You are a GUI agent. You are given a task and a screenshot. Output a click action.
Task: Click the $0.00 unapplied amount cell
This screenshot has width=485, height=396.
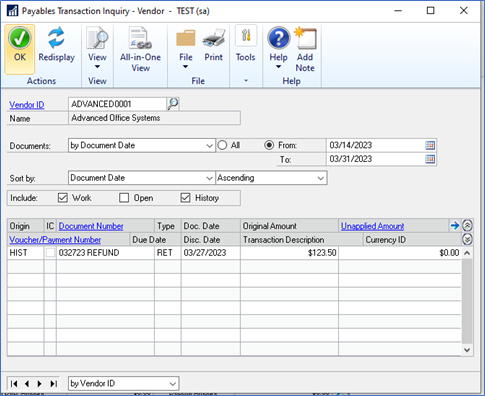[400, 253]
